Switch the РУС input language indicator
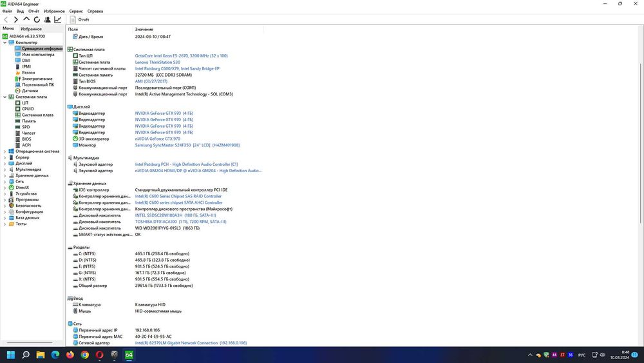Viewport: 644px width, 363px height. point(582,355)
